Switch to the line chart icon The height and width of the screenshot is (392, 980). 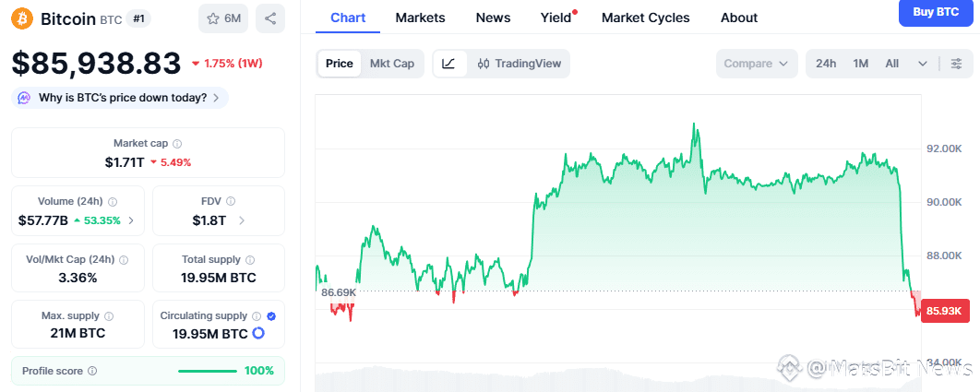point(448,64)
